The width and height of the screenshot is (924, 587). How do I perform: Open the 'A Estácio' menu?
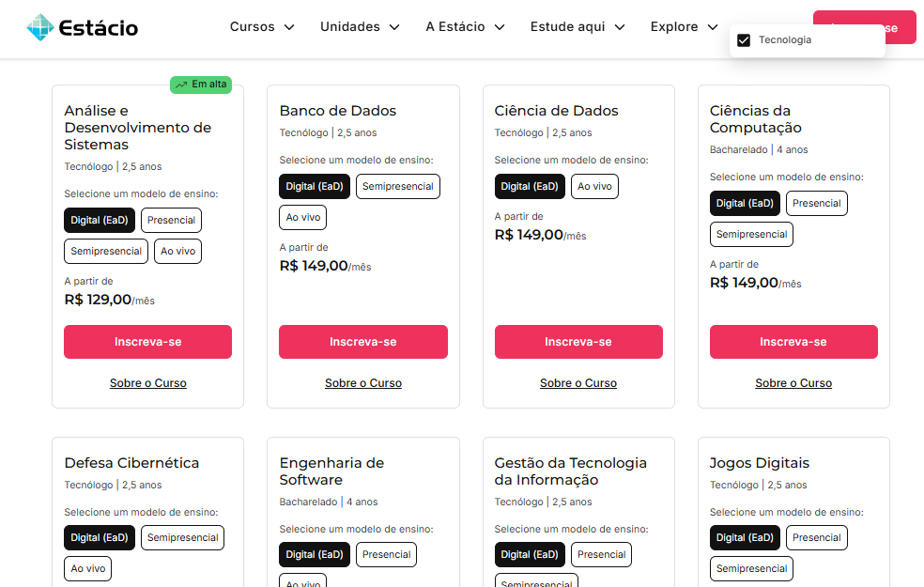coord(465,27)
